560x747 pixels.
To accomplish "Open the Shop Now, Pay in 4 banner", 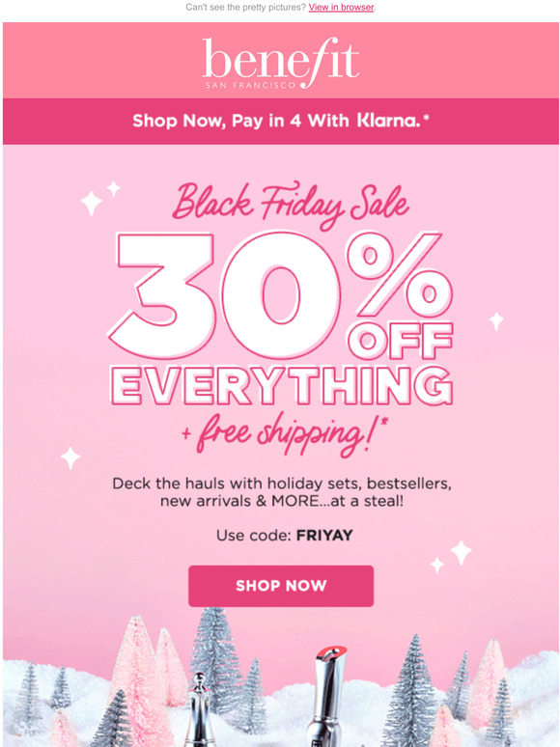I will point(281,121).
